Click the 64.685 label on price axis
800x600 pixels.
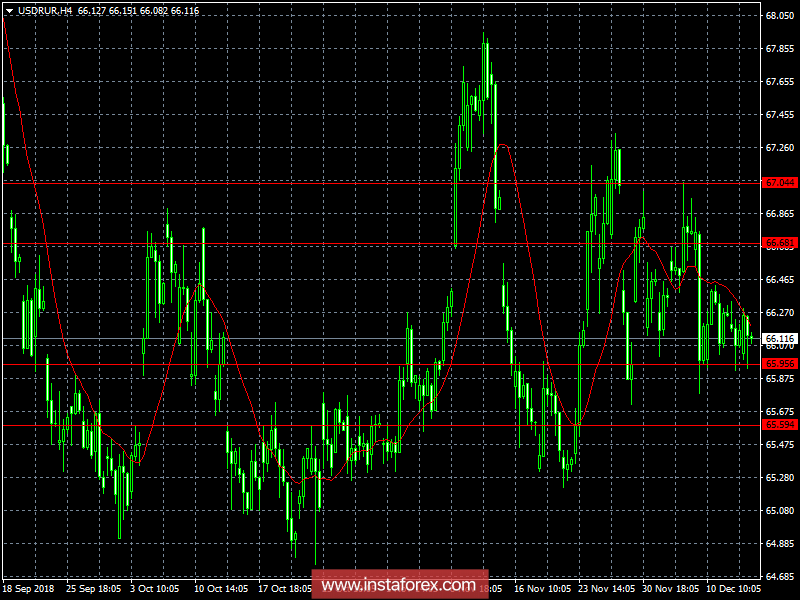779,577
